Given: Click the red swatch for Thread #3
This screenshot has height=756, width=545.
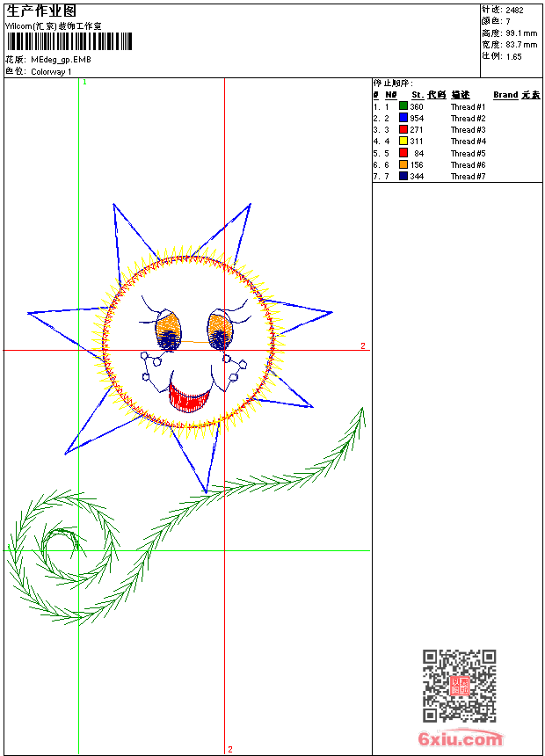Looking at the screenshot, I should [403, 129].
